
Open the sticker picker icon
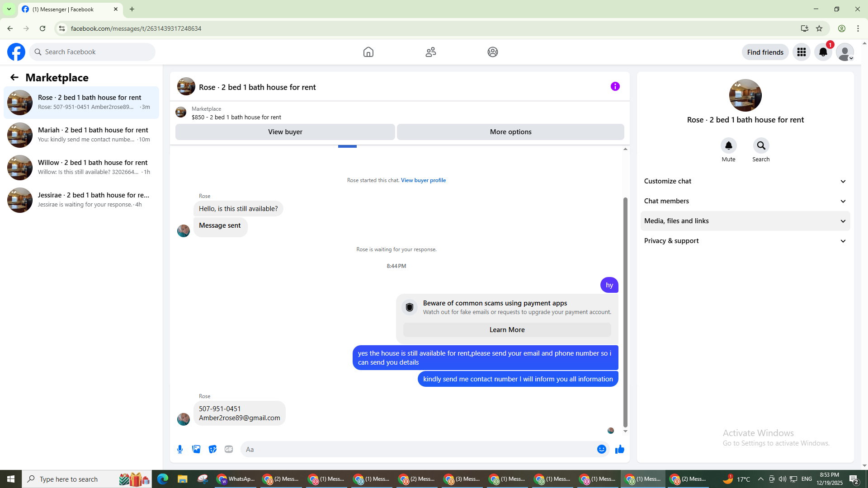(x=212, y=449)
